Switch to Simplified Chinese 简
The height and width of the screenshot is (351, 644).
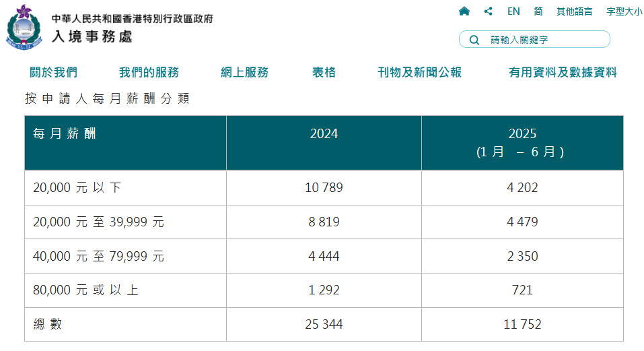point(538,11)
